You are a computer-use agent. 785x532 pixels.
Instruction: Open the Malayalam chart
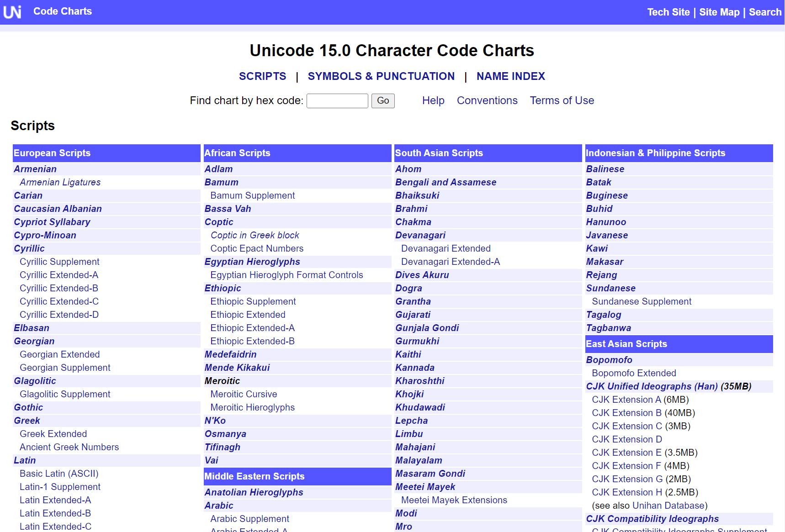[419, 460]
